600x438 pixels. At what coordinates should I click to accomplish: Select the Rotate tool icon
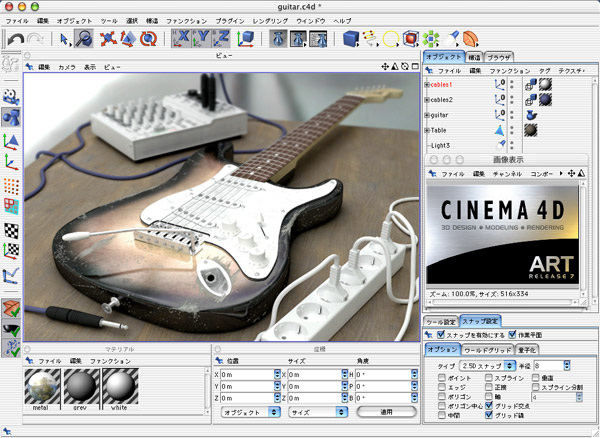tap(148, 39)
